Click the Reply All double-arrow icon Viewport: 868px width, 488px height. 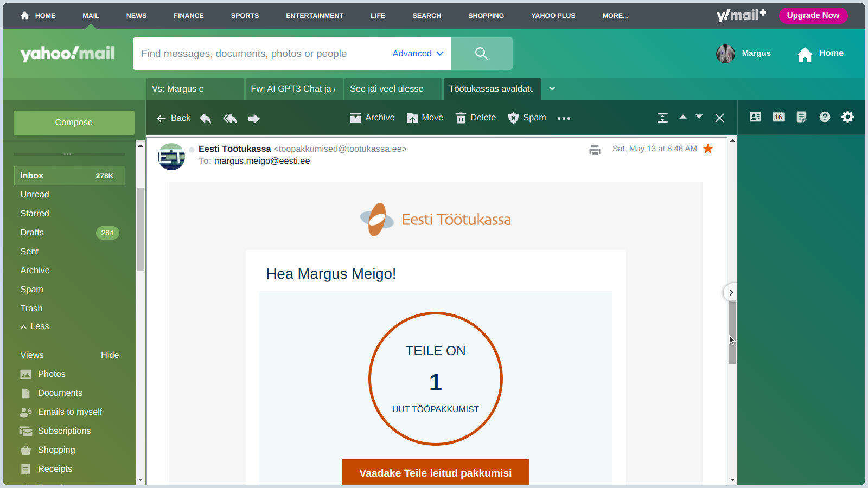pos(229,118)
